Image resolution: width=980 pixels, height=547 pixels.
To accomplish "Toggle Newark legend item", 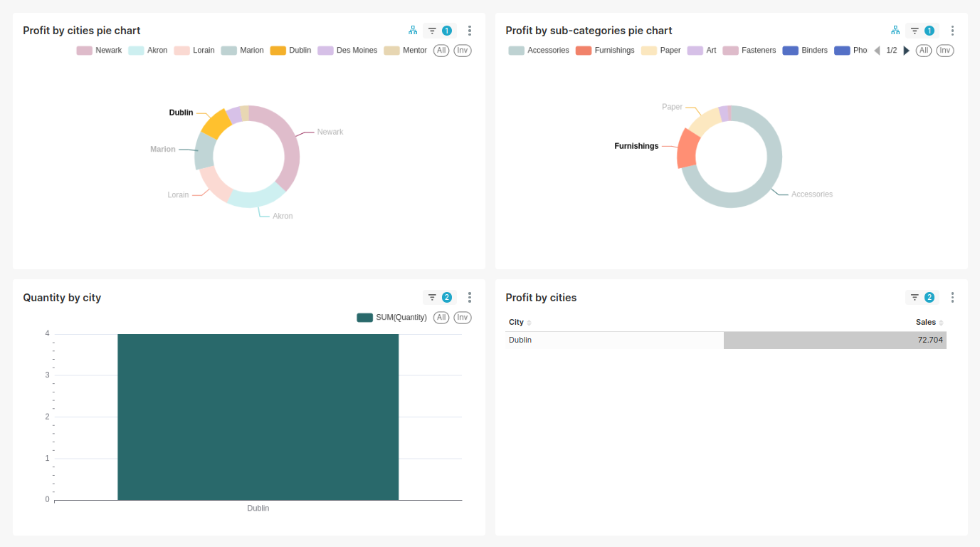I will coord(100,51).
